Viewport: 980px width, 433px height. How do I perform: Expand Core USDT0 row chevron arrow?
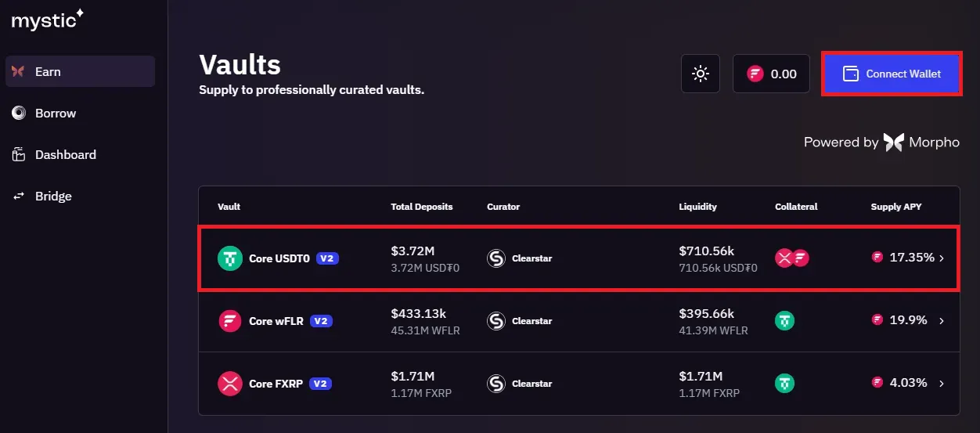[942, 258]
